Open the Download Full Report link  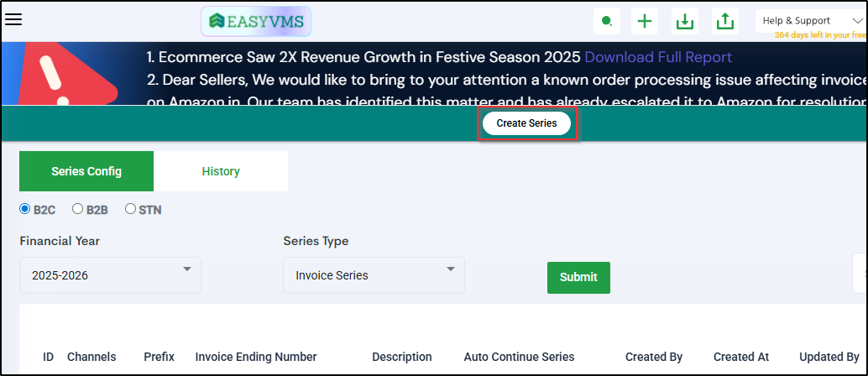coord(658,57)
